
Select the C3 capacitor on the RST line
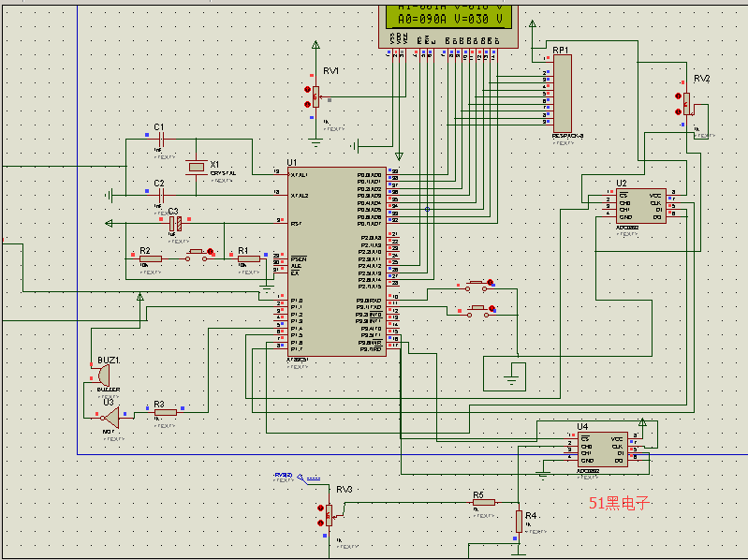175,223
